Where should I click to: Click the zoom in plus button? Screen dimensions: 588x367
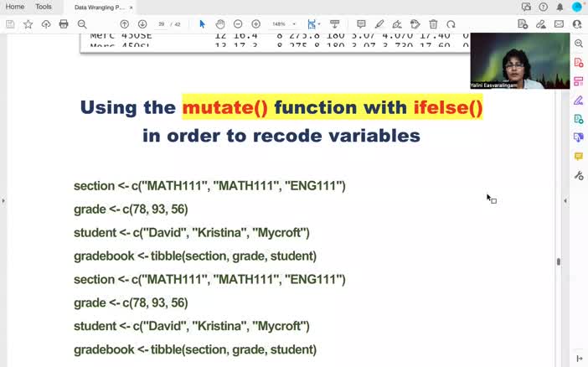pos(255,24)
